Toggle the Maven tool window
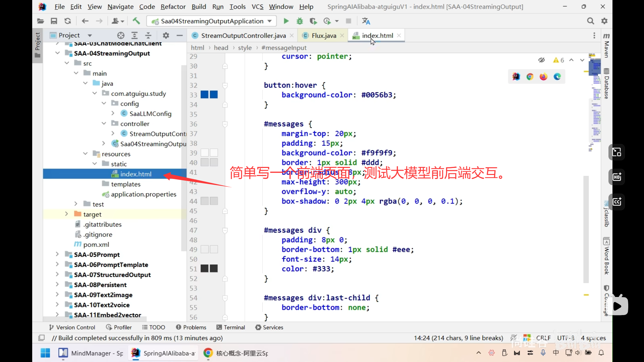 tap(606, 45)
